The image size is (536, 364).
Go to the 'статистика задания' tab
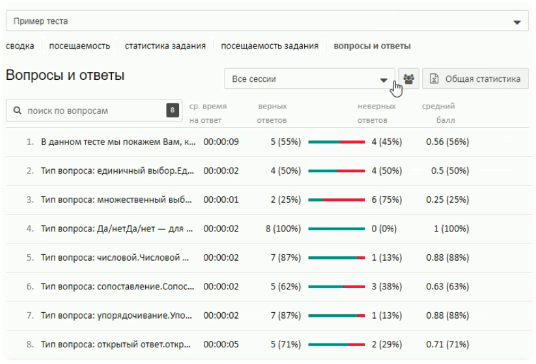[x=165, y=46]
